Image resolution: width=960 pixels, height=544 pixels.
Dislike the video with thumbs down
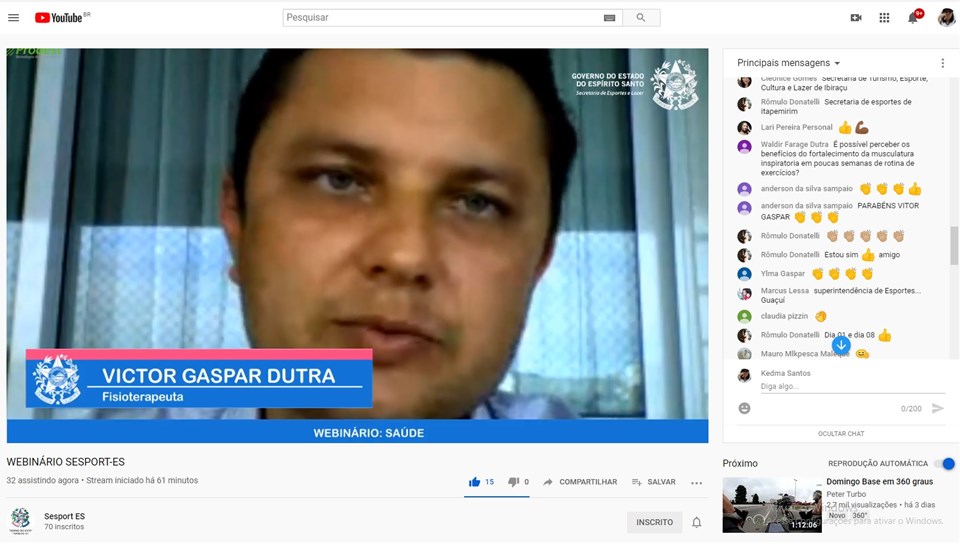tap(513, 482)
